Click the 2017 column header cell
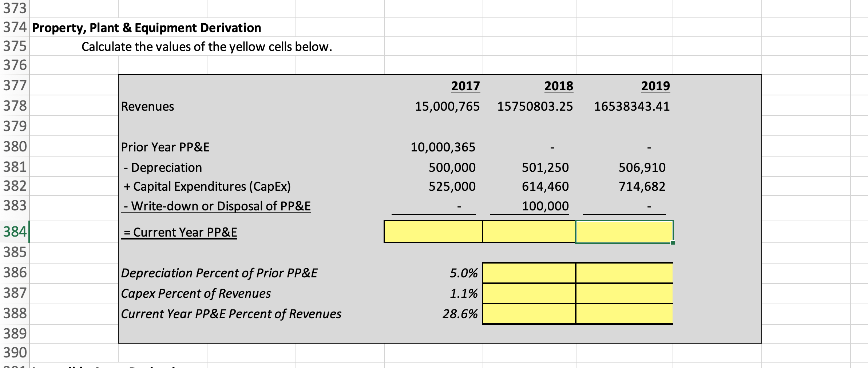Viewport: 868px width, 368px height. click(x=465, y=86)
